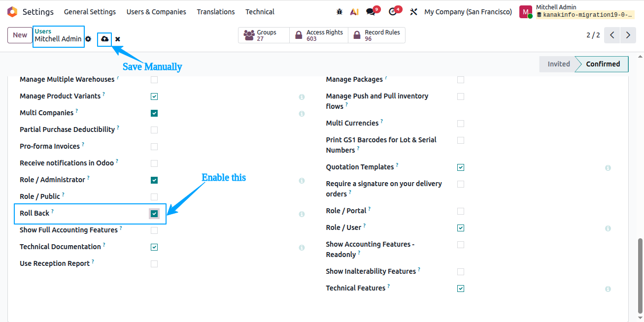Expand the General Settings menu
Image resolution: width=644 pixels, height=322 pixels.
pyautogui.click(x=90, y=12)
